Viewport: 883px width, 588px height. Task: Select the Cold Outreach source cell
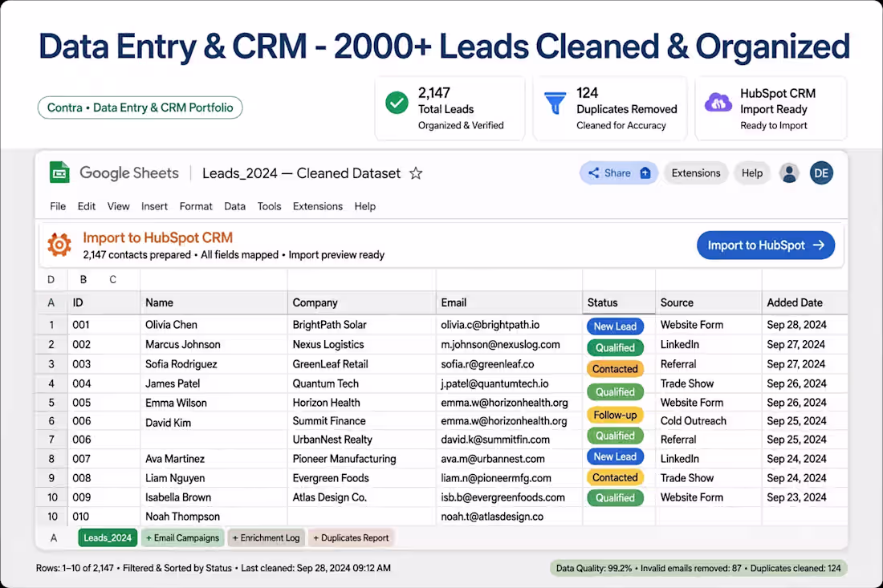tap(709, 421)
